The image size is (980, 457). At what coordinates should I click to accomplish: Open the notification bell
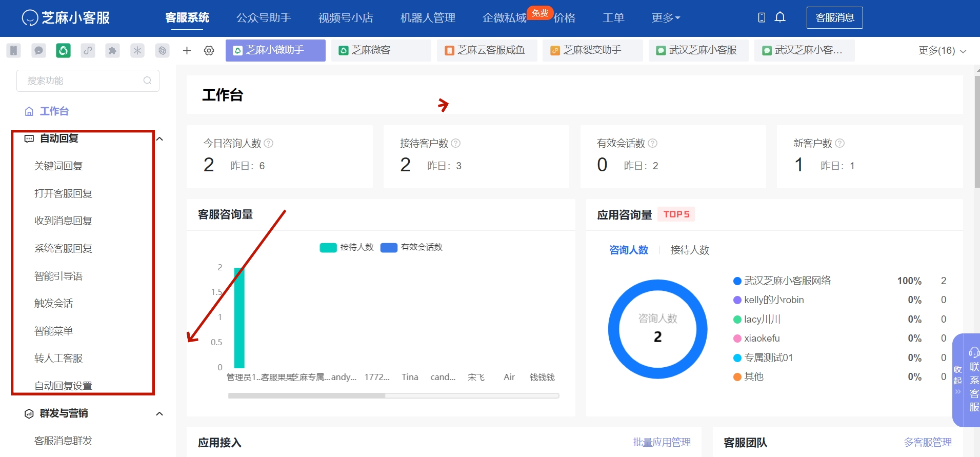coord(780,17)
